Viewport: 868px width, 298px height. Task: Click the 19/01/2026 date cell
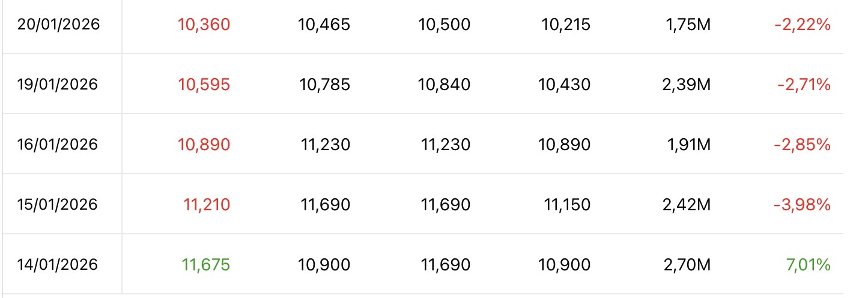[x=57, y=85]
